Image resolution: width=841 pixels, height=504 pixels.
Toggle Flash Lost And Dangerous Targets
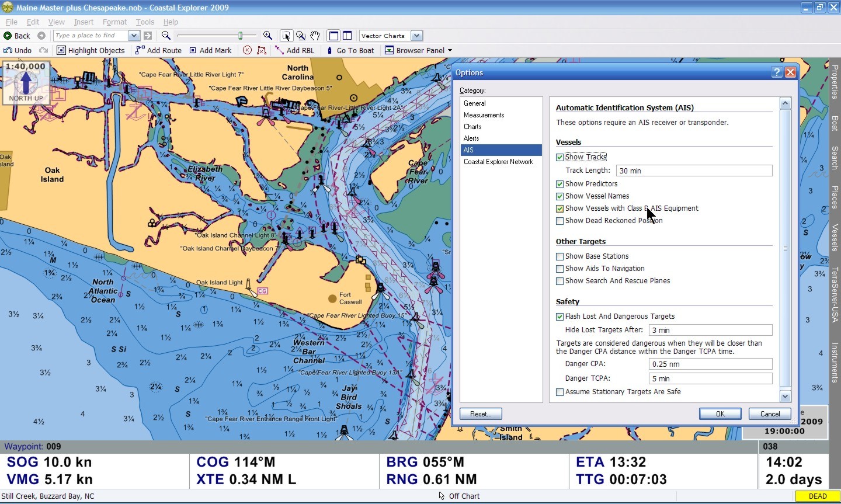tap(559, 317)
